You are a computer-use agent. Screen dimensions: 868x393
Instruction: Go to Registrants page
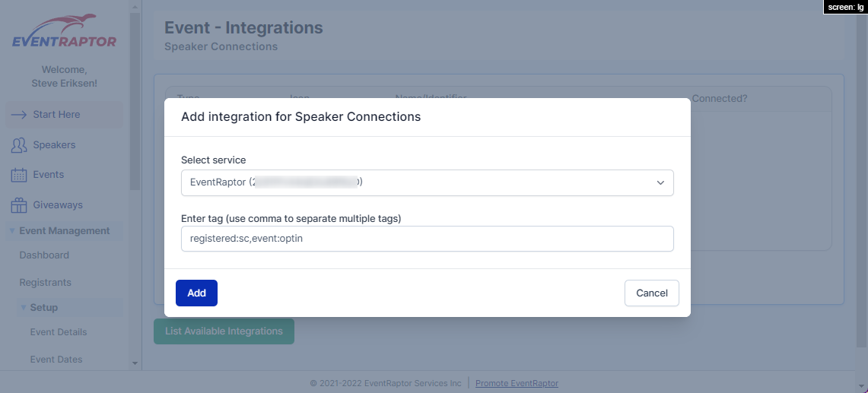[x=45, y=283]
